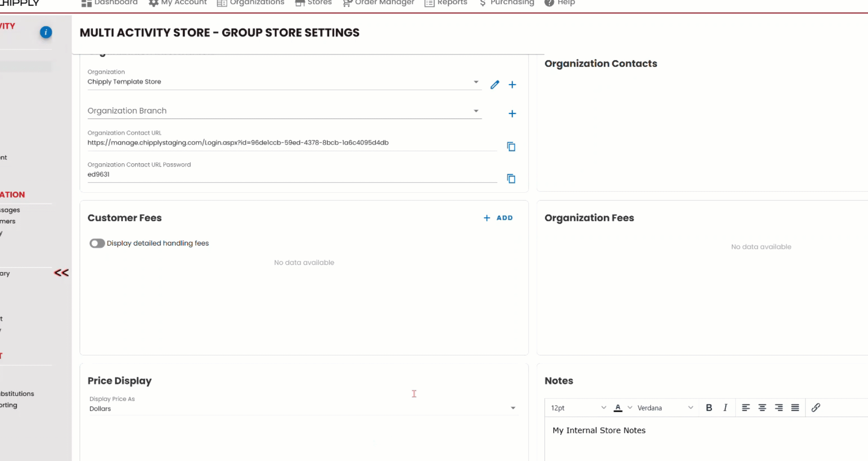Collapse the sidebar with the double-arrow icon
Viewport: 868px width, 461px height.
point(61,273)
